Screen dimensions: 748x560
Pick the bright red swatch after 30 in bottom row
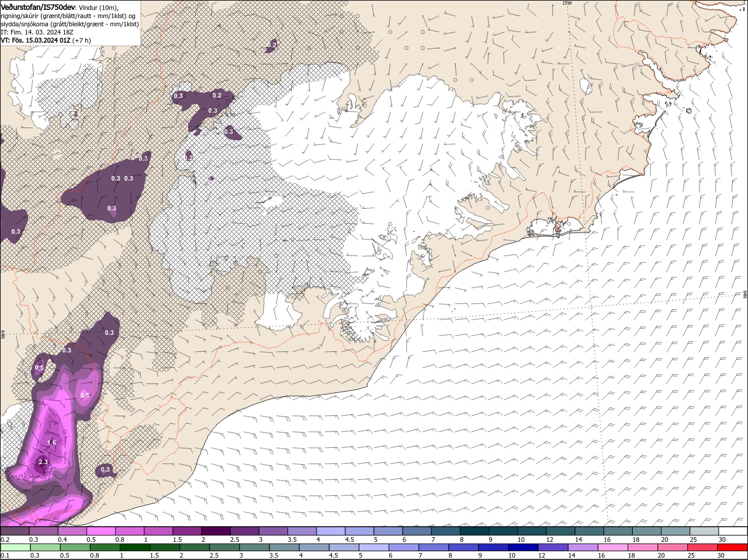click(733, 547)
